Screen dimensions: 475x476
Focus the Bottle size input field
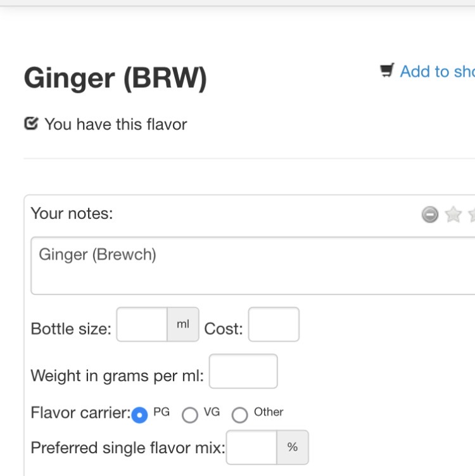[142, 325]
